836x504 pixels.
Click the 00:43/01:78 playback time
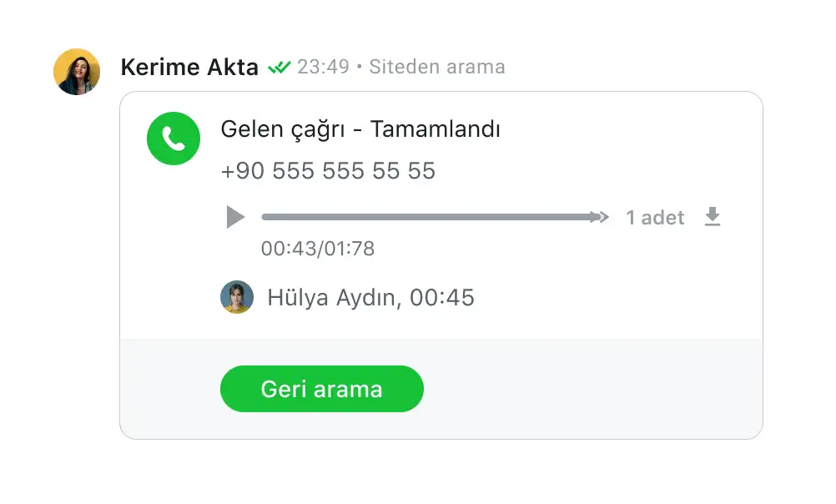pos(318,249)
